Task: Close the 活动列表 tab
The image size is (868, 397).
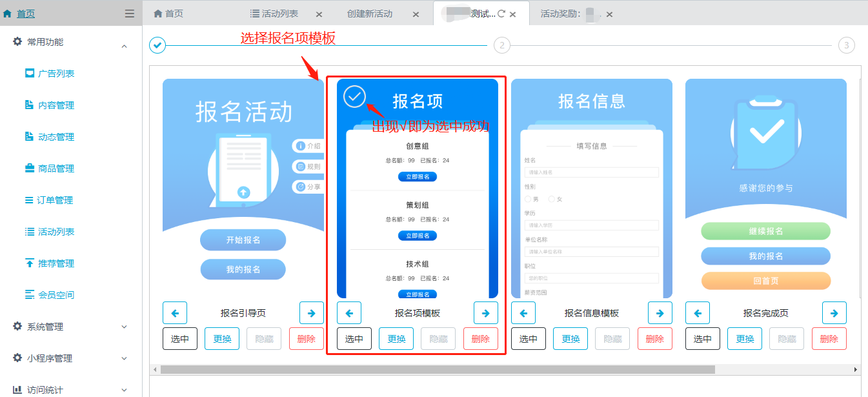Action: tap(319, 14)
